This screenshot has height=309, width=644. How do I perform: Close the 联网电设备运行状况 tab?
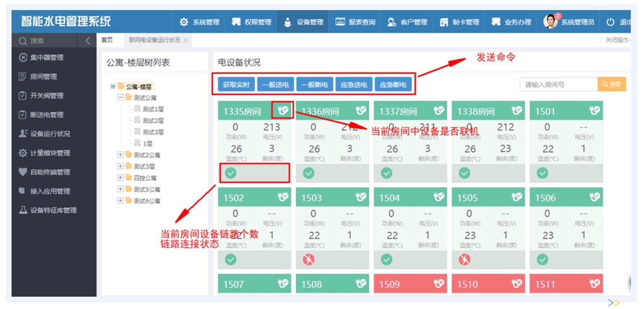186,40
